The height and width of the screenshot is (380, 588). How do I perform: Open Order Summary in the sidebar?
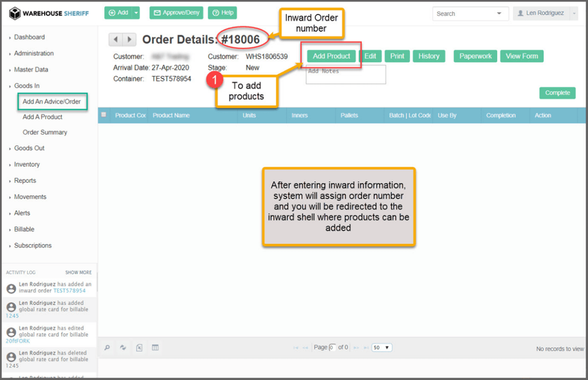coord(45,132)
